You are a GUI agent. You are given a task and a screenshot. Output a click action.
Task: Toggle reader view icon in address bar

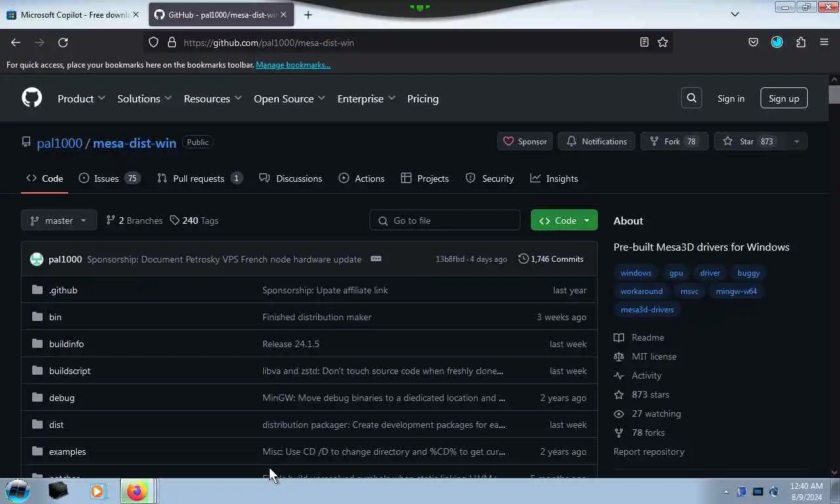(644, 42)
